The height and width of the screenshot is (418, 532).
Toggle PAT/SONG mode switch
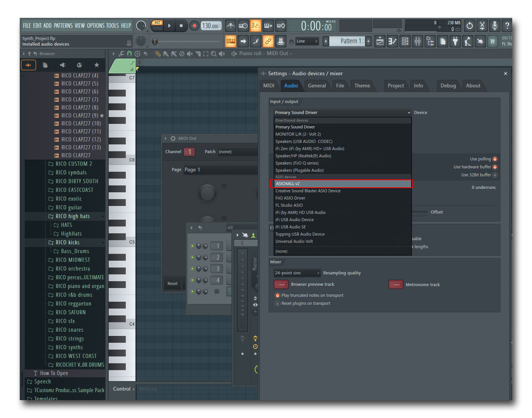tap(157, 25)
